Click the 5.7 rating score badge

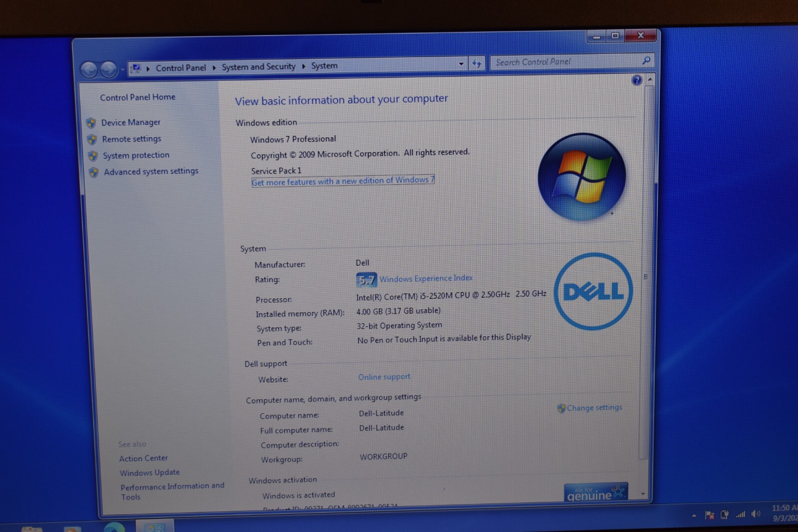tap(366, 280)
